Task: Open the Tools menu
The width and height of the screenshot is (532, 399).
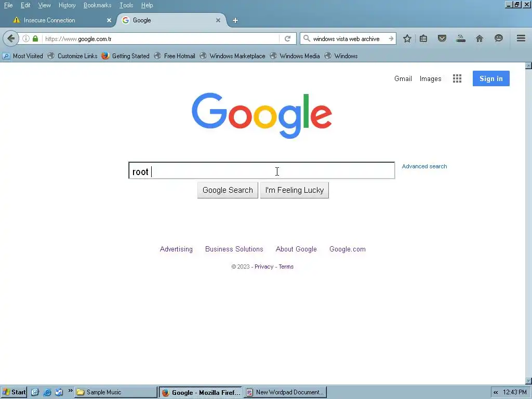Action: [126, 5]
